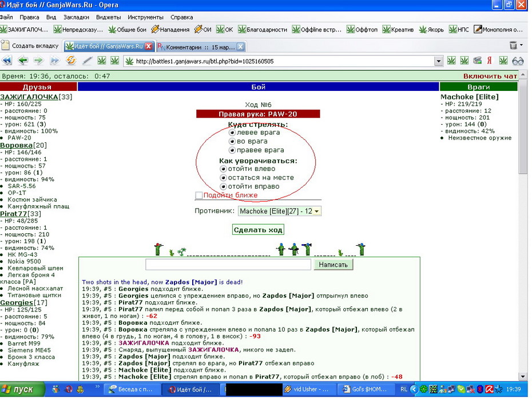532x399 pixels.
Task: Select 'левее врага' shooting option
Action: [x=232, y=133]
